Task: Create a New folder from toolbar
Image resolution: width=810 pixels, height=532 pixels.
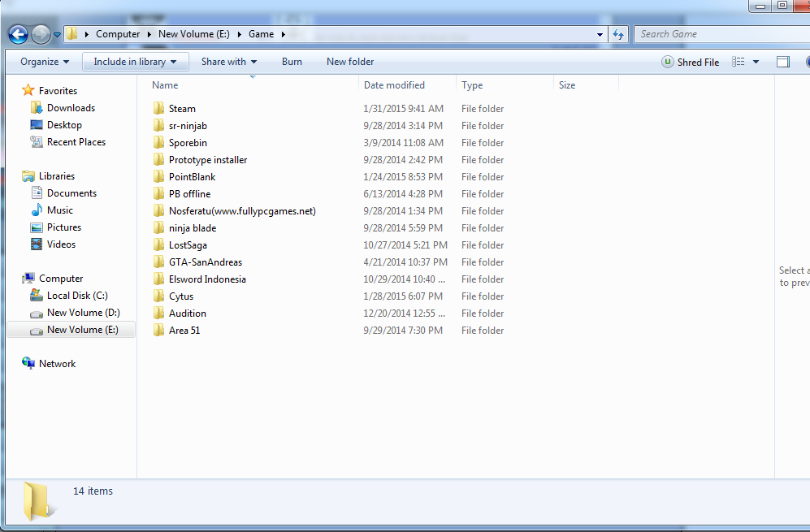Action: 350,62
